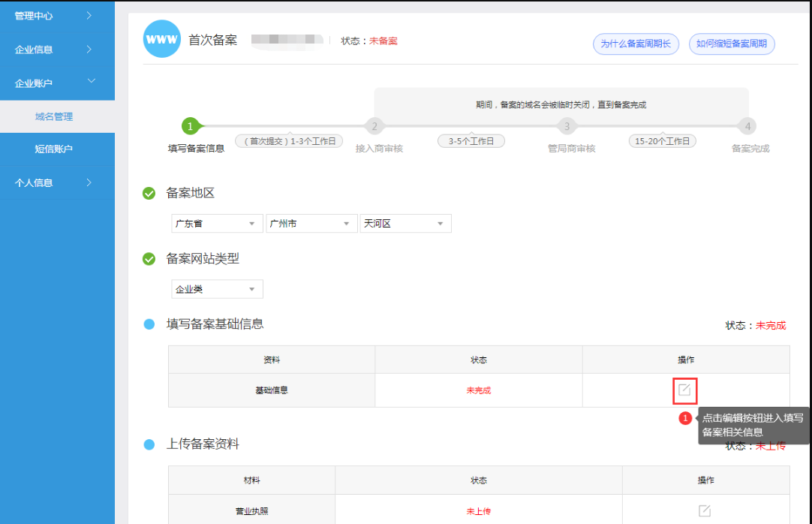Select 短信账户 in the sidebar
The image size is (812, 524).
(x=54, y=149)
